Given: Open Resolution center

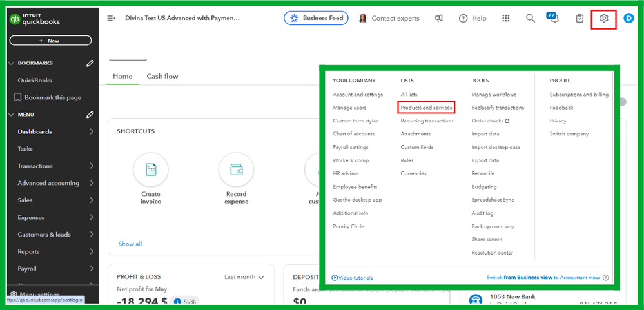Looking at the screenshot, I should (x=492, y=253).
